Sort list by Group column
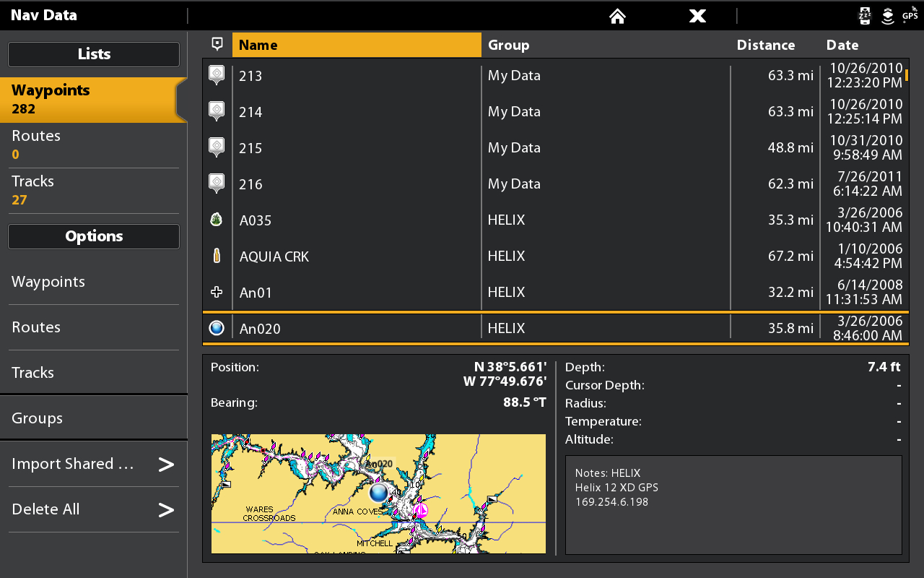Screen dimensions: 924x578 pos(508,45)
